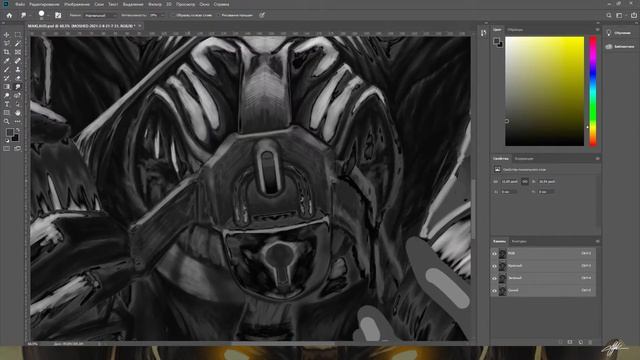Open the Search icon at top right
The image size is (640, 360).
(609, 15)
